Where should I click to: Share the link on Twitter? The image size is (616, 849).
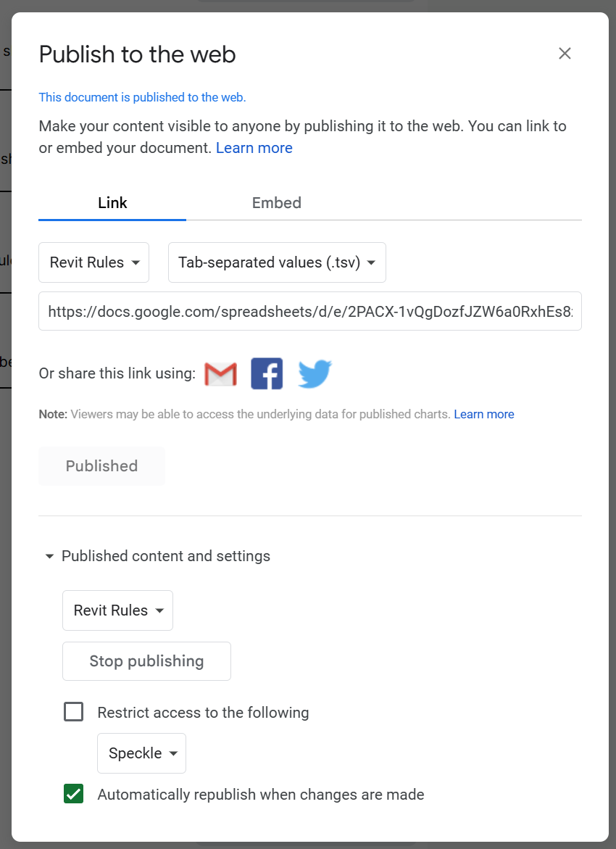pyautogui.click(x=315, y=373)
